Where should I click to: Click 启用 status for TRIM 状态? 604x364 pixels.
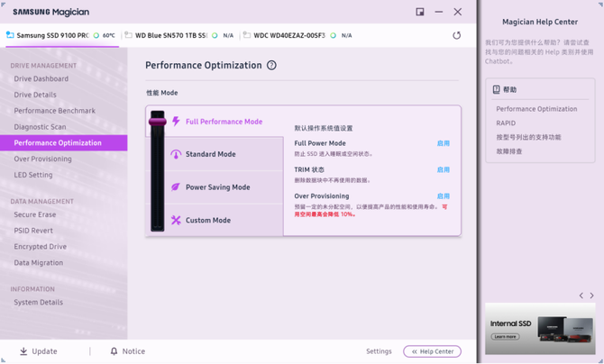click(444, 169)
